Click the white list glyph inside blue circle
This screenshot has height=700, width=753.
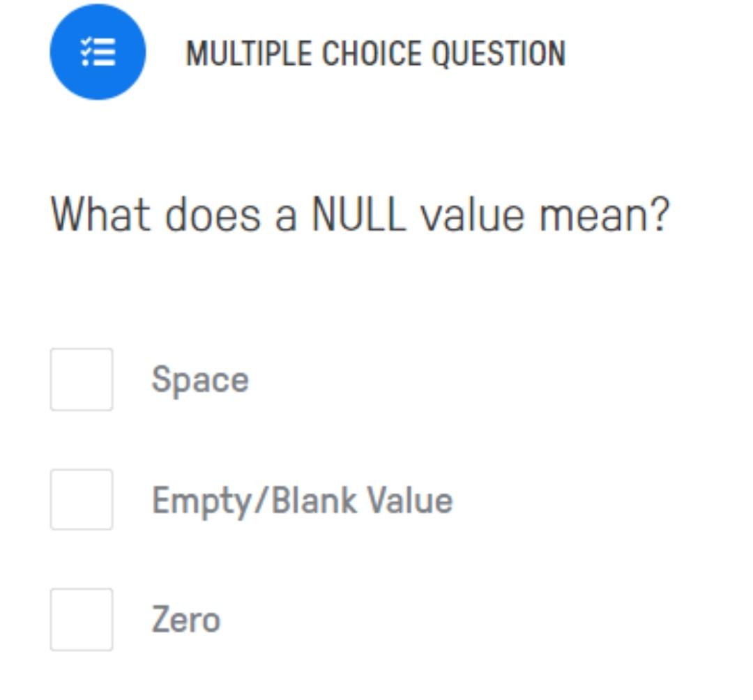(98, 52)
